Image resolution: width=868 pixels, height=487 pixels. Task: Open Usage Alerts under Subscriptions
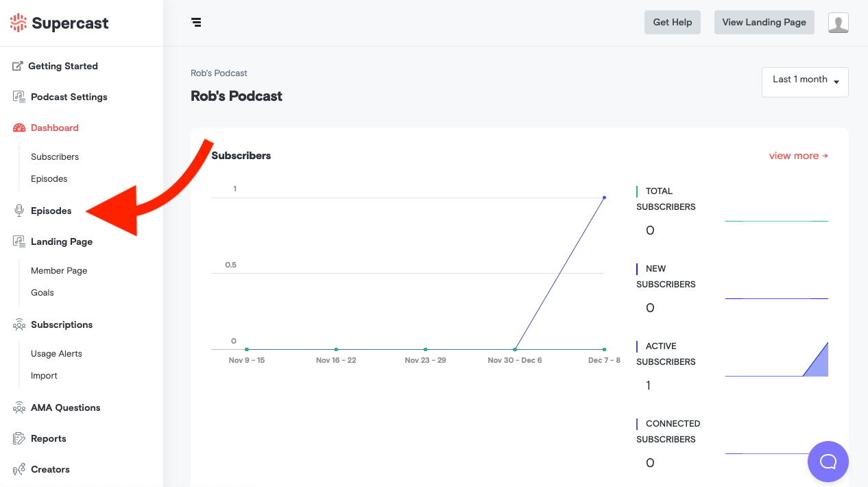[x=56, y=353]
